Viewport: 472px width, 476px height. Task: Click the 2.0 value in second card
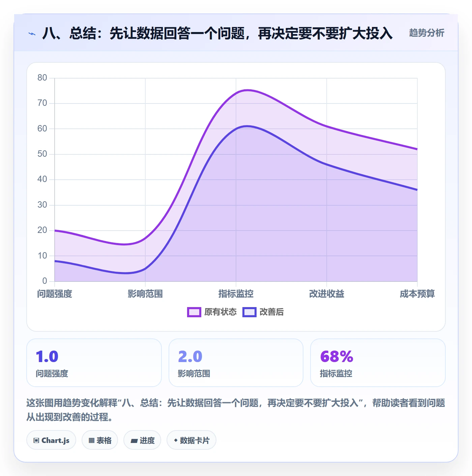click(190, 357)
